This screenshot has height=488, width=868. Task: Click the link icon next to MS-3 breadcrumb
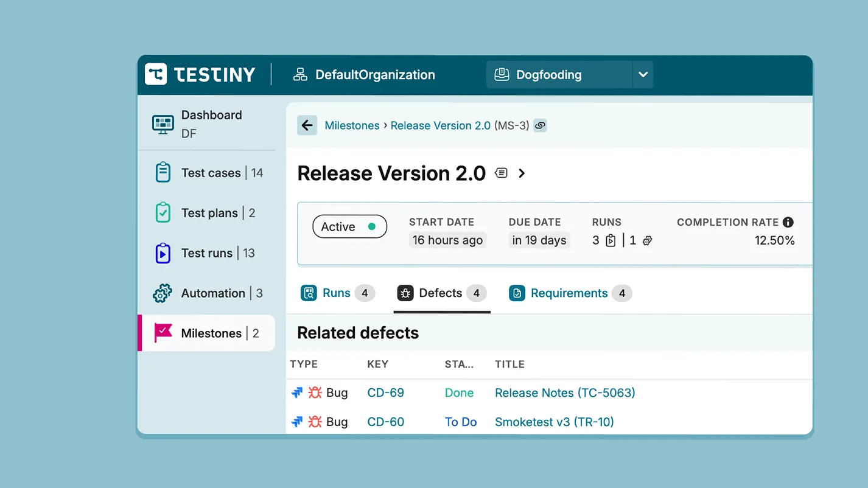click(x=540, y=125)
